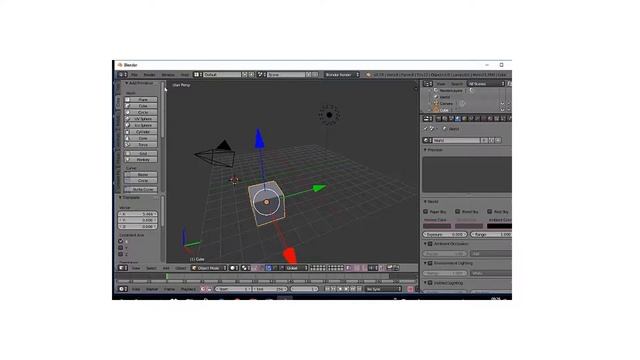The image size is (640, 360).
Task: Click jump to start frame button
Action: [327, 289]
